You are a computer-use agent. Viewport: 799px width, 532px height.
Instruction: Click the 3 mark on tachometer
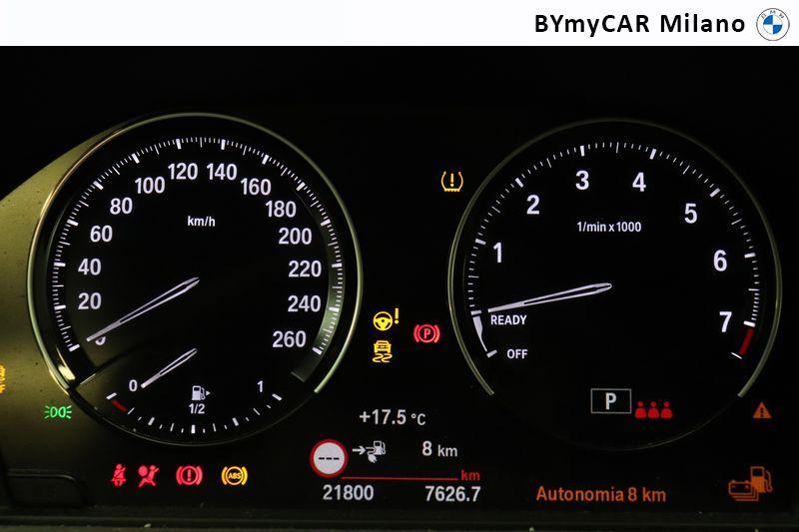[582, 181]
